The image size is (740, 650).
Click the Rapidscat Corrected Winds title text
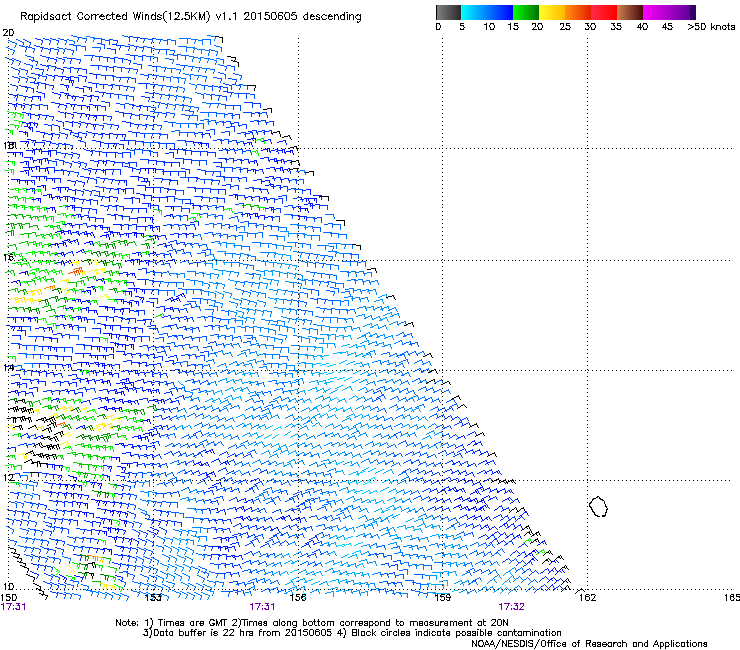[191, 16]
